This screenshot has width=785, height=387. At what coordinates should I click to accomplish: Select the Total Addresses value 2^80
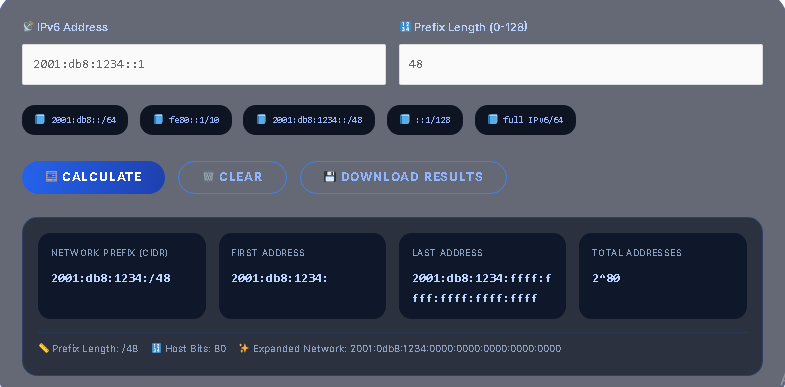click(x=606, y=278)
